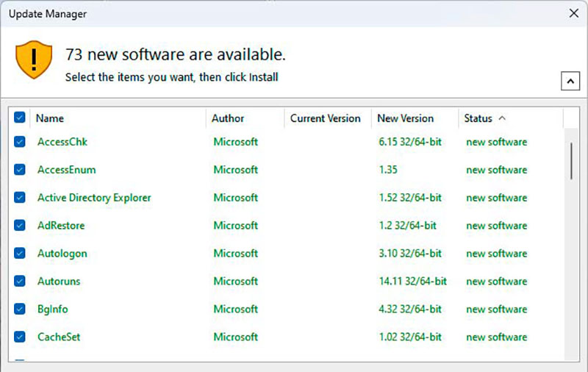Click new software status in BgInfo row
Image resolution: width=588 pixels, height=372 pixels.
(x=497, y=309)
